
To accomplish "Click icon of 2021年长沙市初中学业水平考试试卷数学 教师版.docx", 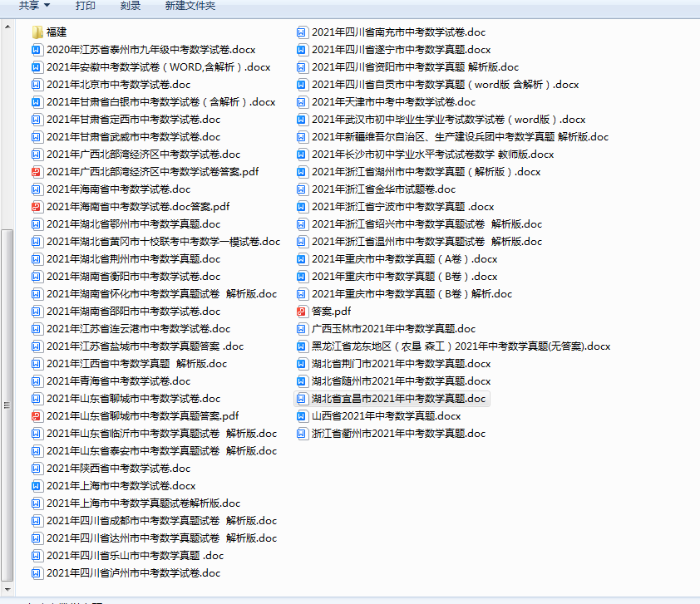I will pyautogui.click(x=302, y=155).
